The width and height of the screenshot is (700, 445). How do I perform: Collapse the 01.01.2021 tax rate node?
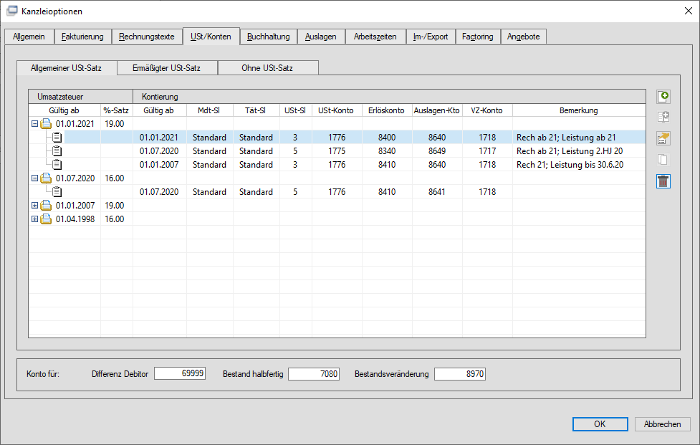click(x=34, y=124)
